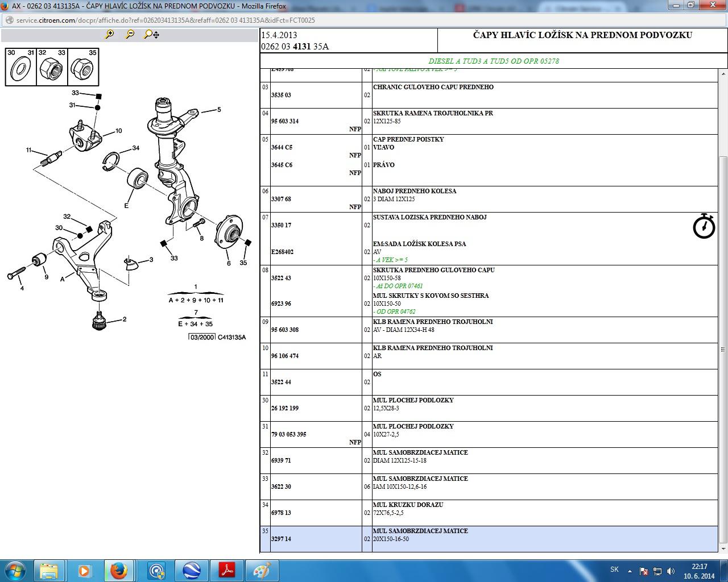The height and width of the screenshot is (582, 728).
Task: Activate the magnifier with move arrows tool
Action: pos(151,34)
